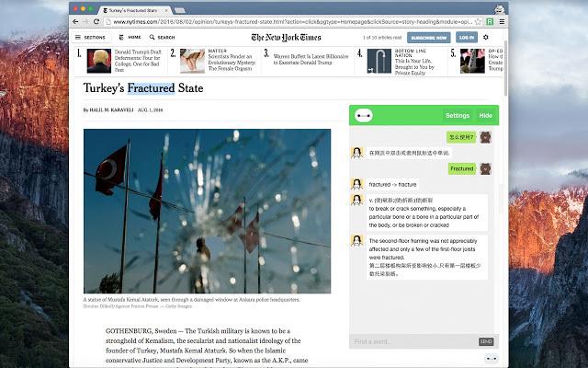Go to NYT Home
This screenshot has height=368, width=588.
point(130,37)
